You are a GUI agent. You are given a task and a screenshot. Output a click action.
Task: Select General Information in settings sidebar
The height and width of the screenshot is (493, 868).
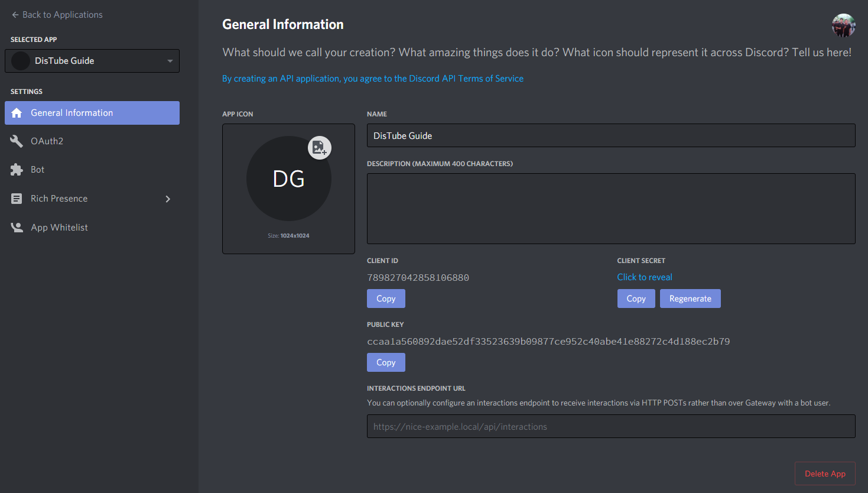click(x=92, y=113)
